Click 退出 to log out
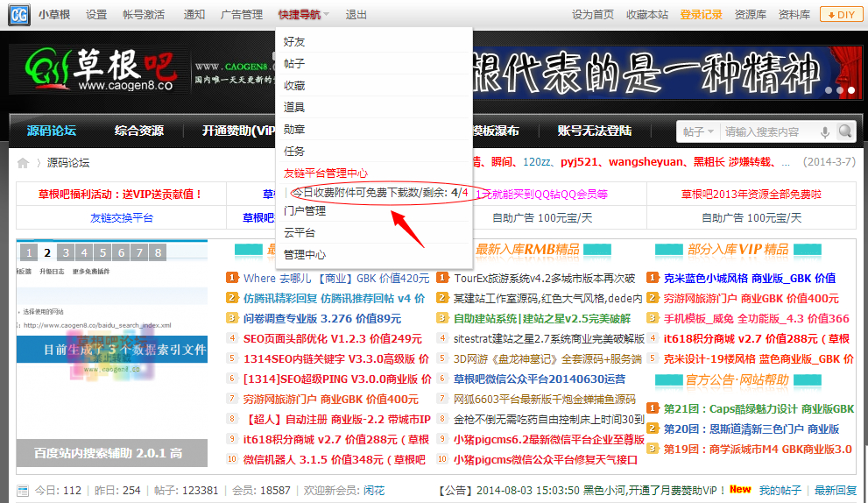Screen dimensions: 868x503 pos(356,14)
